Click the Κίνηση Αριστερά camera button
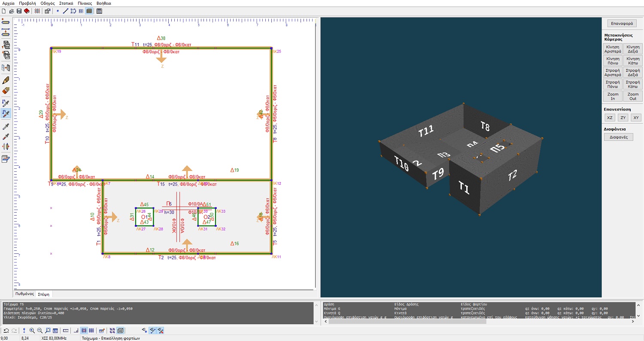 click(x=613, y=49)
